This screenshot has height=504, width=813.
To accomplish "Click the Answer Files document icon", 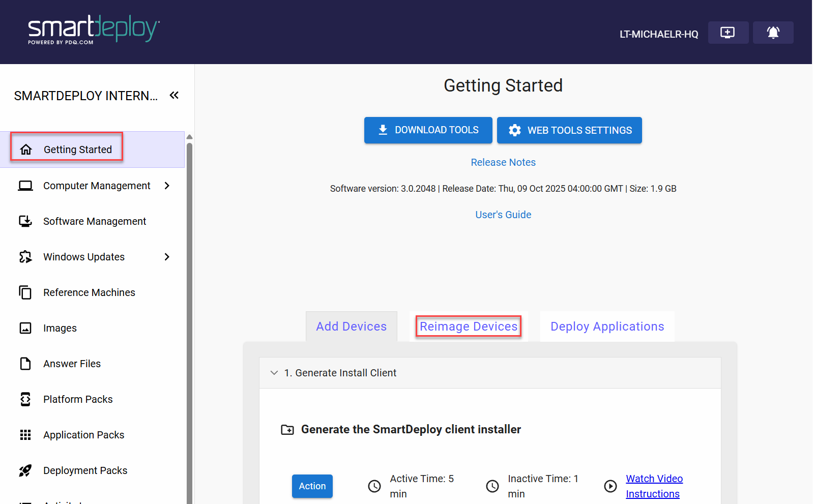I will [x=25, y=364].
